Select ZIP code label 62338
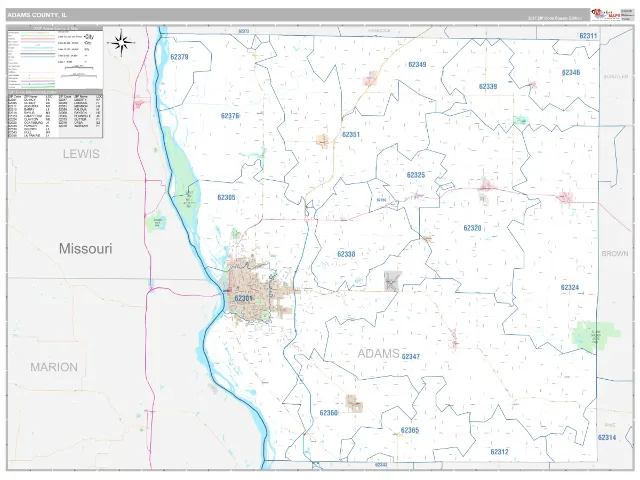Screen dimensions: 640x480 pyautogui.click(x=346, y=254)
